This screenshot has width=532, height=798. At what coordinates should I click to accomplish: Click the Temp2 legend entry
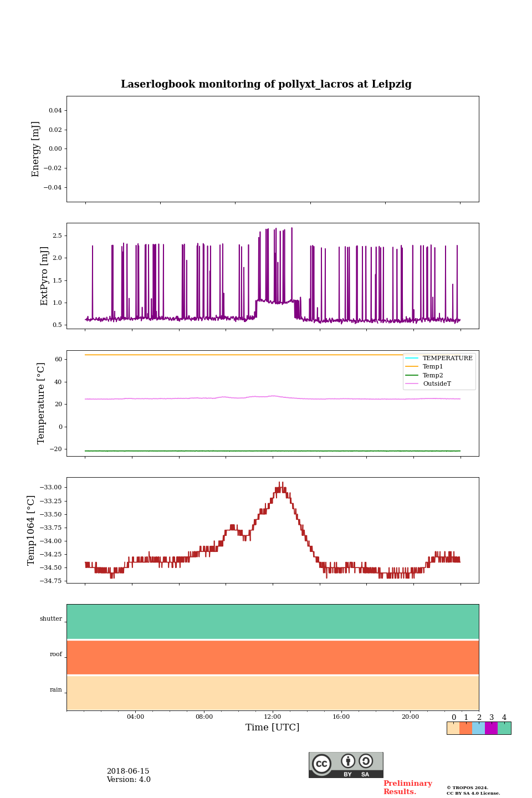(x=424, y=375)
